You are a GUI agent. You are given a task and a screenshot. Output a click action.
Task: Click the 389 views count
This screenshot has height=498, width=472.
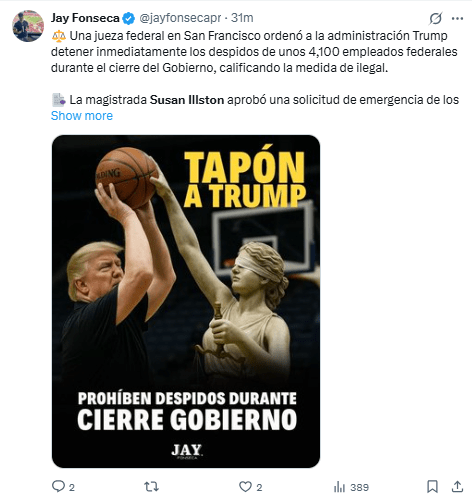[359, 488]
